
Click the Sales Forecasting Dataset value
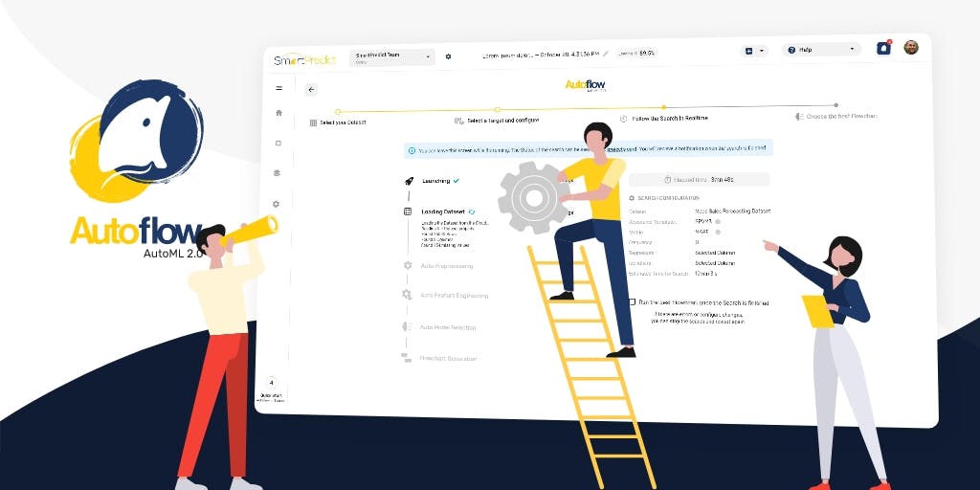click(x=732, y=212)
